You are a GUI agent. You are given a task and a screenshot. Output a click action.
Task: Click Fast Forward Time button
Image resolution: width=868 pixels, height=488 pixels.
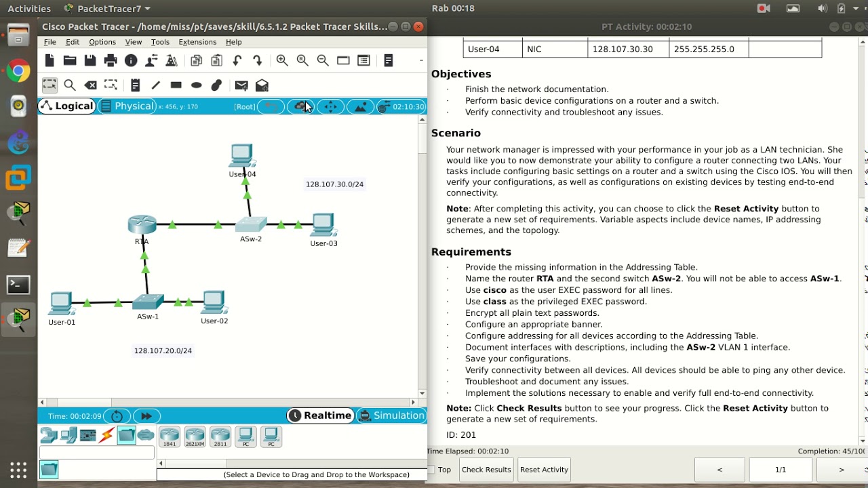[146, 416]
